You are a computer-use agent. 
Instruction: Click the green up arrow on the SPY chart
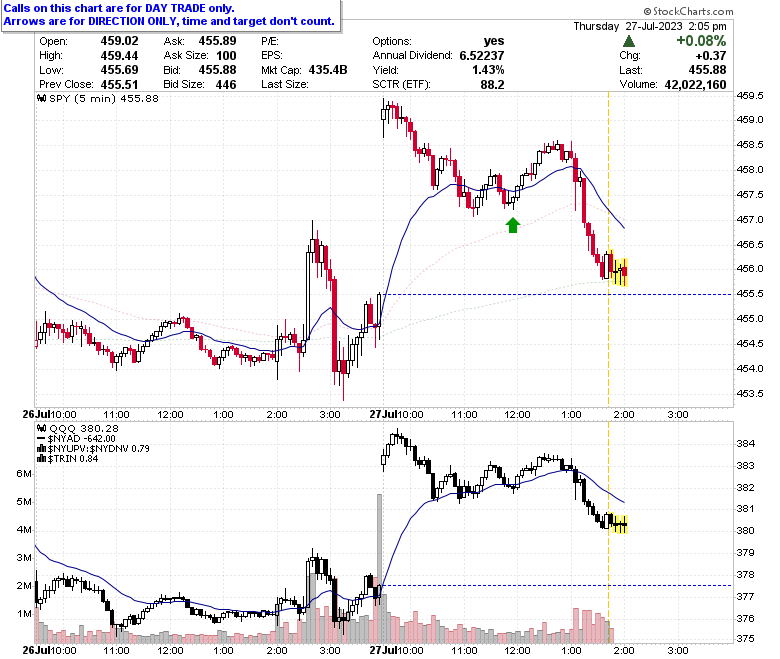point(512,225)
